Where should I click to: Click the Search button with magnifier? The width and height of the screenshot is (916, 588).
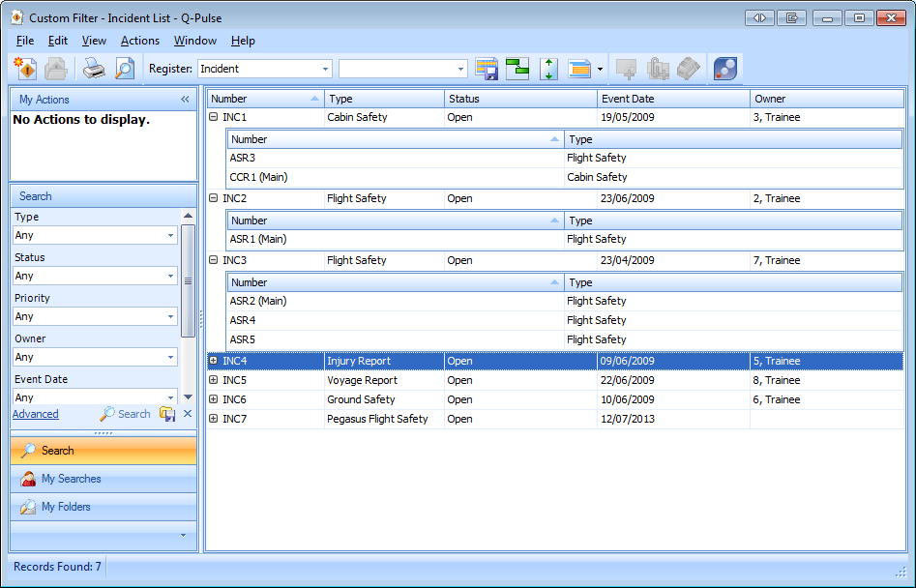125,414
